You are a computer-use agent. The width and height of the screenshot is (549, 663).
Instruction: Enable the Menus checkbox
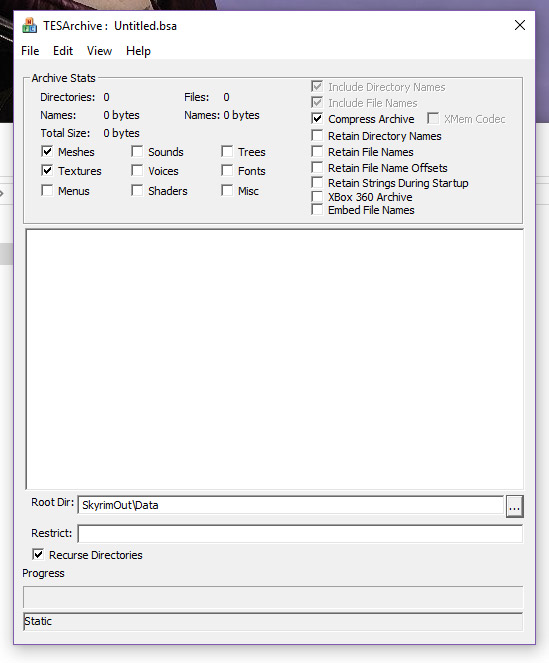[47, 190]
